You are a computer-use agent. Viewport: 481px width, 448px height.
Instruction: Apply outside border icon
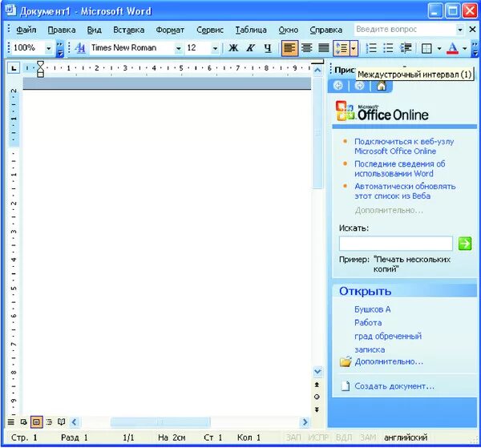(x=426, y=48)
